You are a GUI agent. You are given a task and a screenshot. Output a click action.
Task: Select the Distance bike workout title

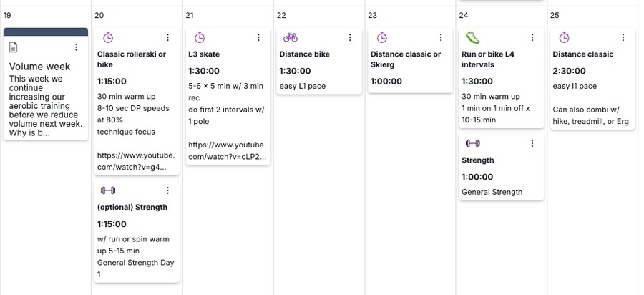pos(304,54)
